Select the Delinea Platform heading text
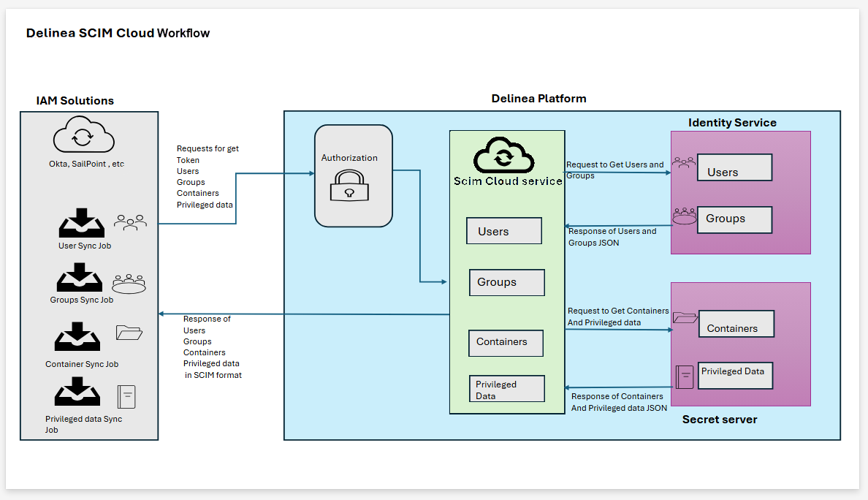 click(538, 99)
